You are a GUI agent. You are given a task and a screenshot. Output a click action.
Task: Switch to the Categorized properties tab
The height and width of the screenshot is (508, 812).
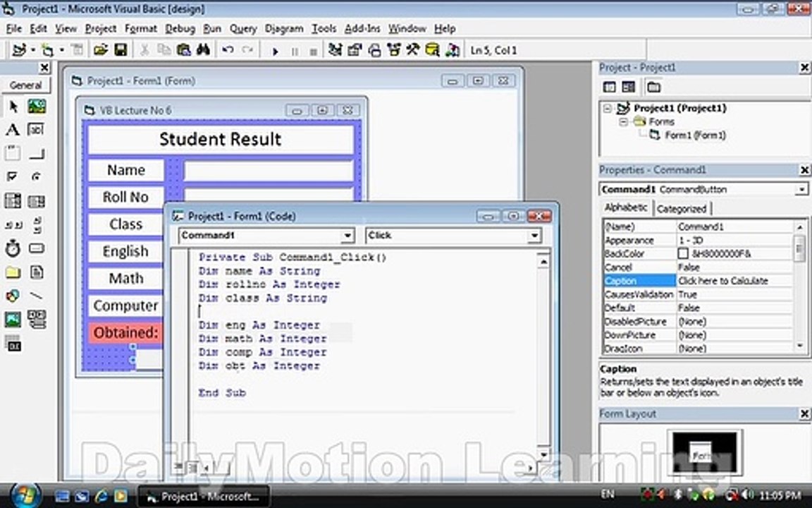tap(682, 209)
